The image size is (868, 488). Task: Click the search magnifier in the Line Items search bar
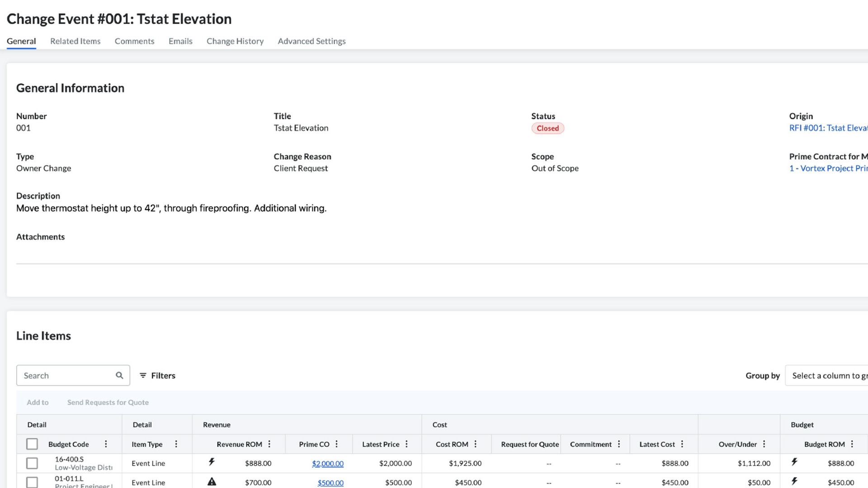[119, 375]
